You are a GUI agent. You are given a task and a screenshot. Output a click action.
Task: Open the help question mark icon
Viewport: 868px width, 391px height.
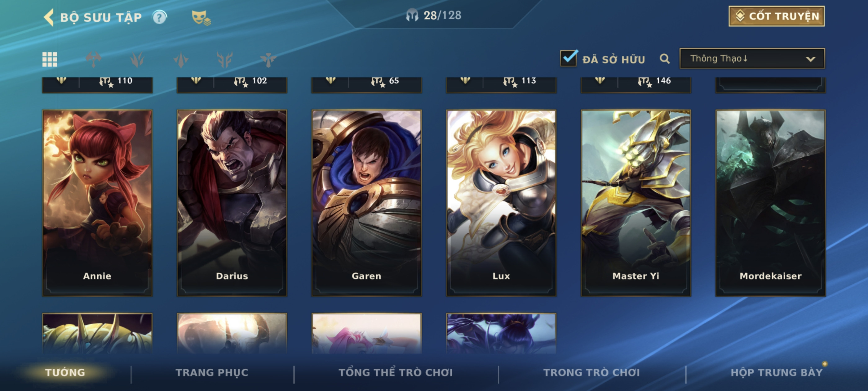159,17
